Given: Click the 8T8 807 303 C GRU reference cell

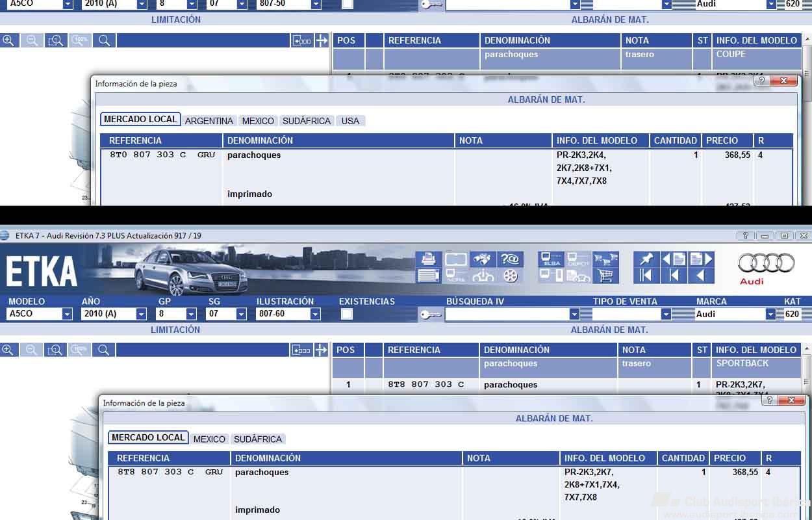Looking at the screenshot, I should (170, 472).
